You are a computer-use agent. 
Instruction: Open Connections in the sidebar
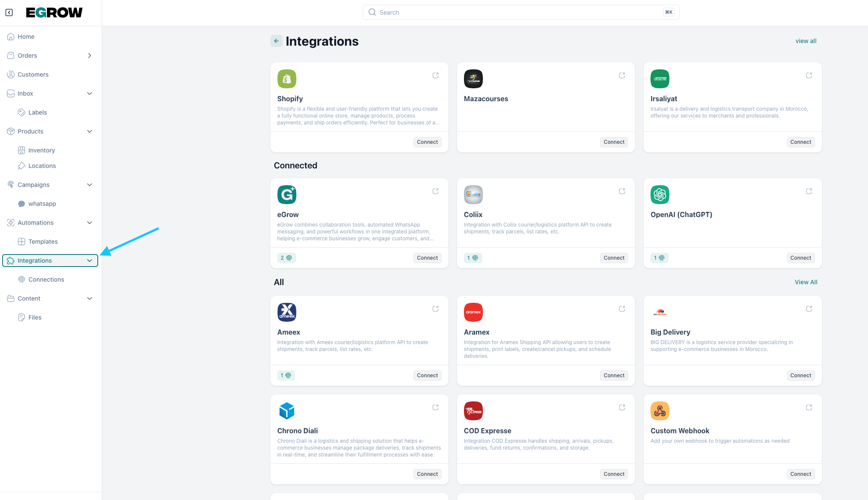[46, 280]
